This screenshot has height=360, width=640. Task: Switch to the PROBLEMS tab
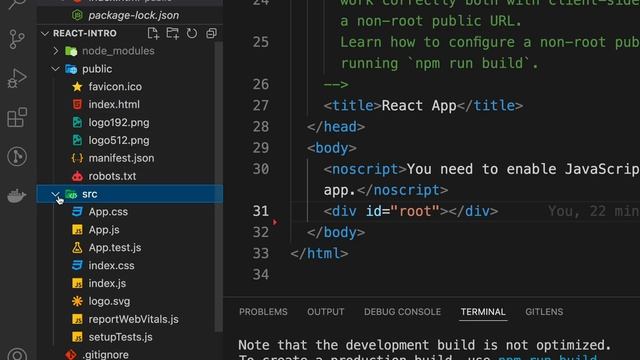263,312
